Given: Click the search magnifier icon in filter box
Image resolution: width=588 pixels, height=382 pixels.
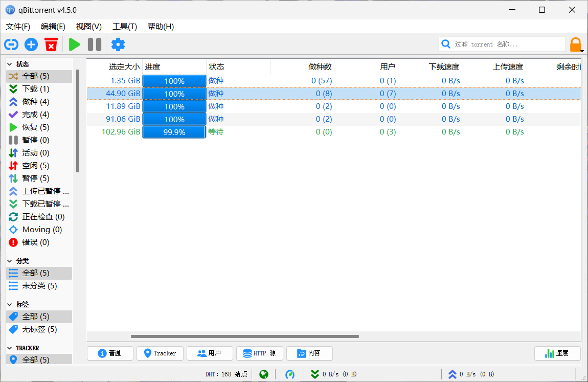Looking at the screenshot, I should point(446,44).
